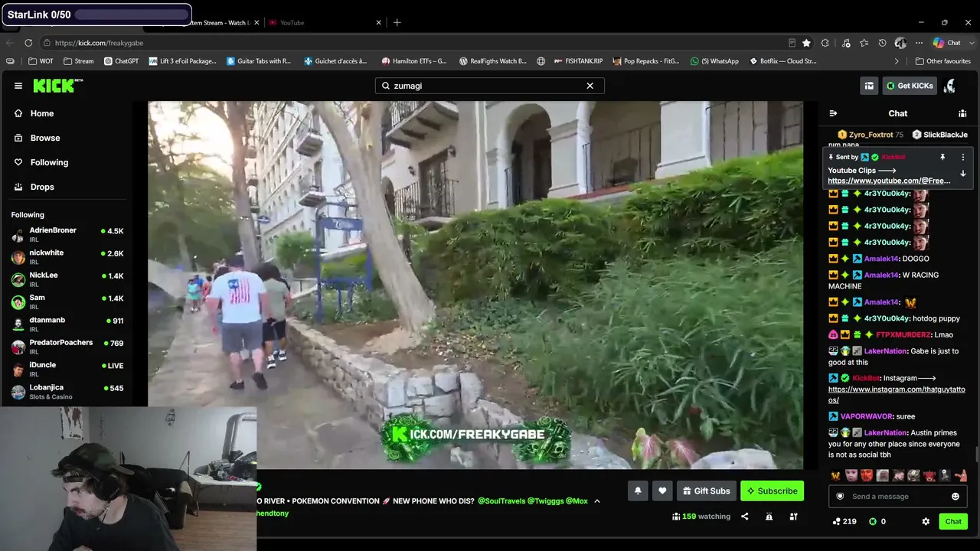The height and width of the screenshot is (551, 980).
Task: Open Lobanjica's Slots & Casino stream
Action: (67, 392)
